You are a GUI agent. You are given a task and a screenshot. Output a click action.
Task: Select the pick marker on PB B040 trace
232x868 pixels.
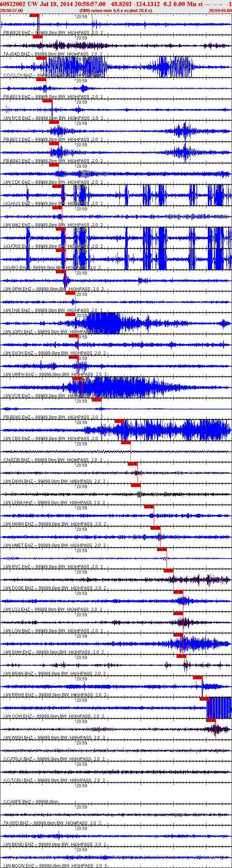(96, 400)
